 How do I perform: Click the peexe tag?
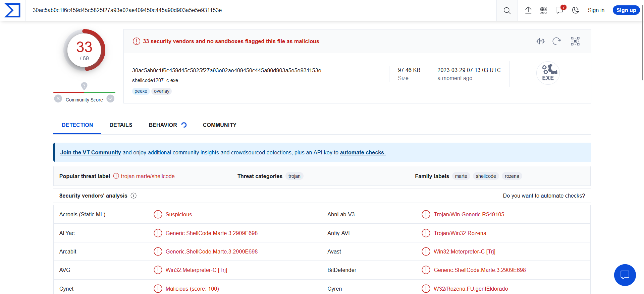[x=141, y=91]
